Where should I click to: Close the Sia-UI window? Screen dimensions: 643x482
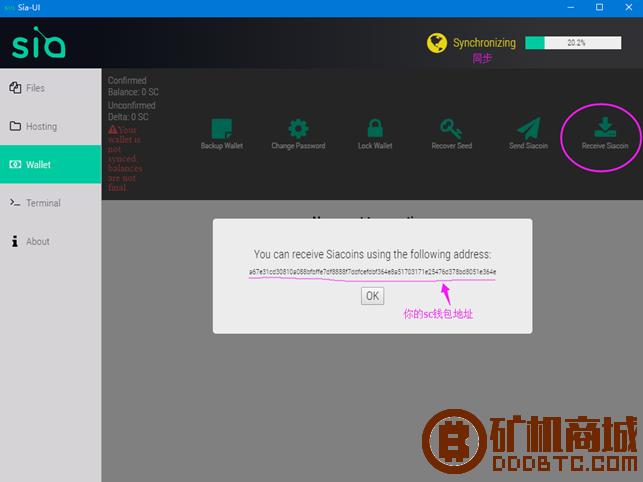(x=629, y=7)
